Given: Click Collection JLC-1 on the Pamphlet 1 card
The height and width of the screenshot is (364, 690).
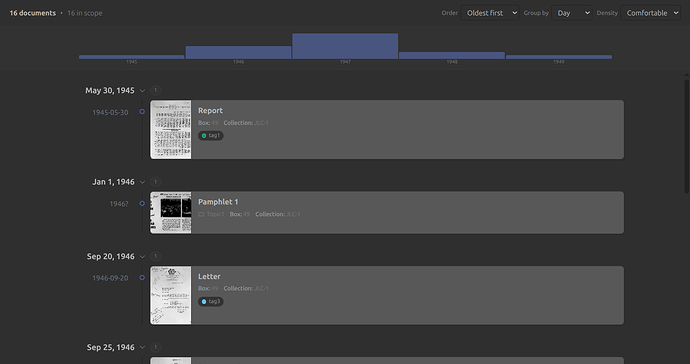Looking at the screenshot, I should [278, 214].
